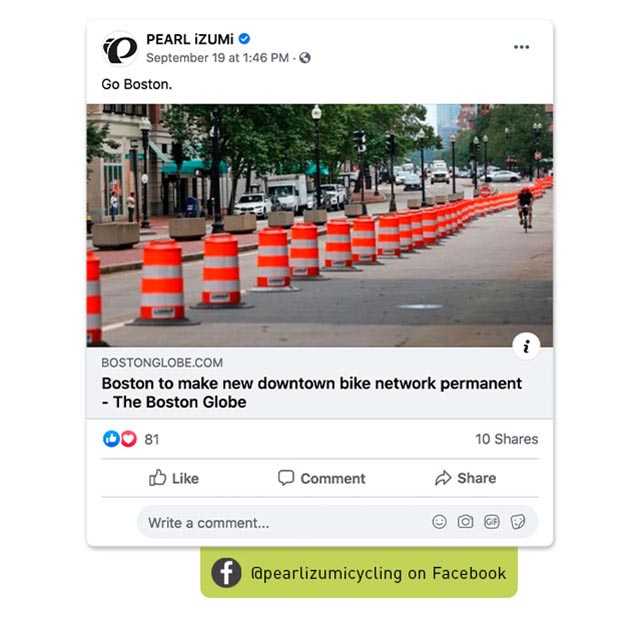Open the three-dot post options menu

(x=521, y=47)
